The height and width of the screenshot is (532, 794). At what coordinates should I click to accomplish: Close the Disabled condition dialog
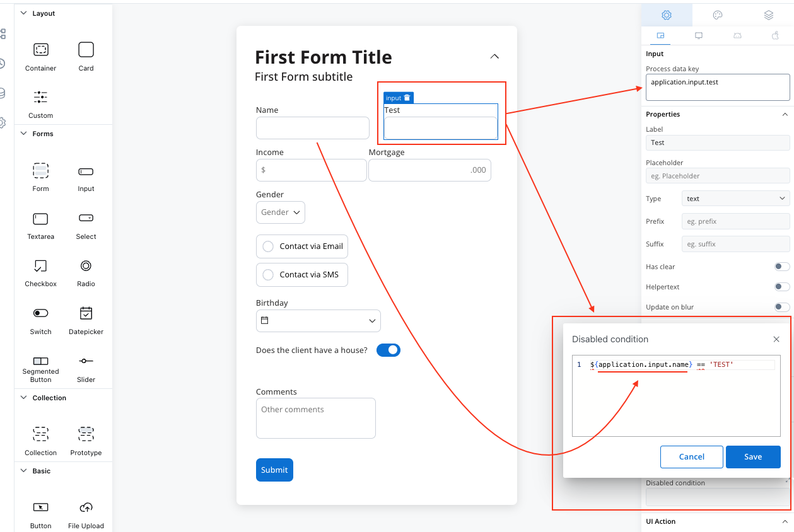pyautogui.click(x=776, y=339)
